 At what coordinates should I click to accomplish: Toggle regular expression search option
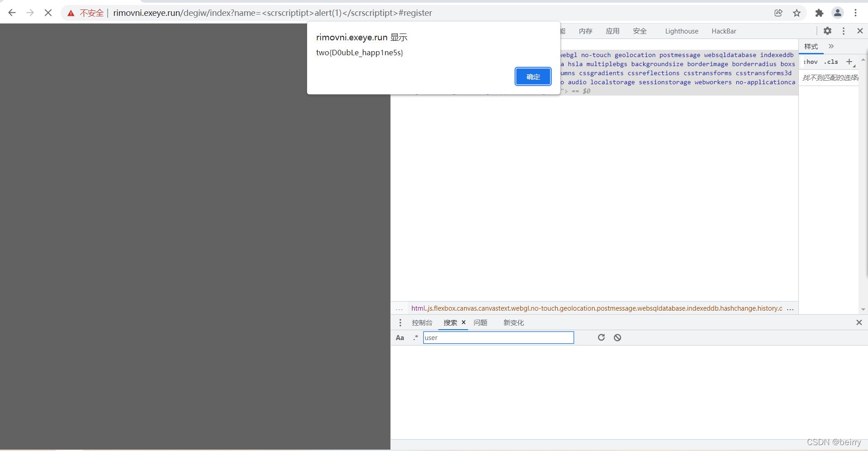[x=415, y=338]
